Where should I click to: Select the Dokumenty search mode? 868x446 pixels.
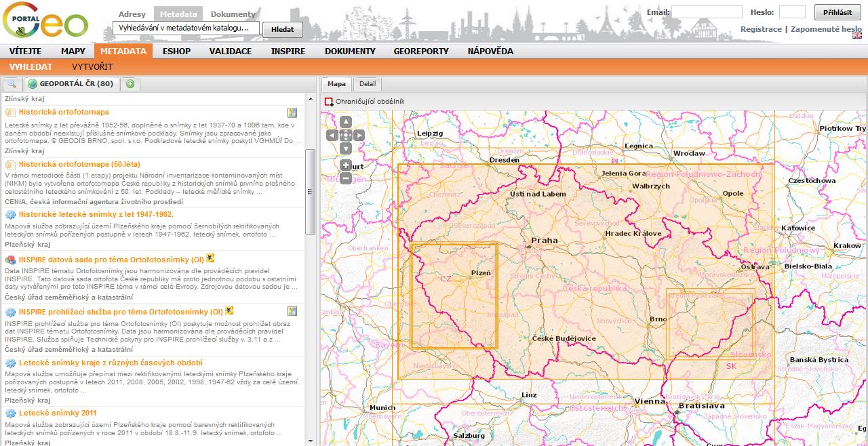point(233,14)
